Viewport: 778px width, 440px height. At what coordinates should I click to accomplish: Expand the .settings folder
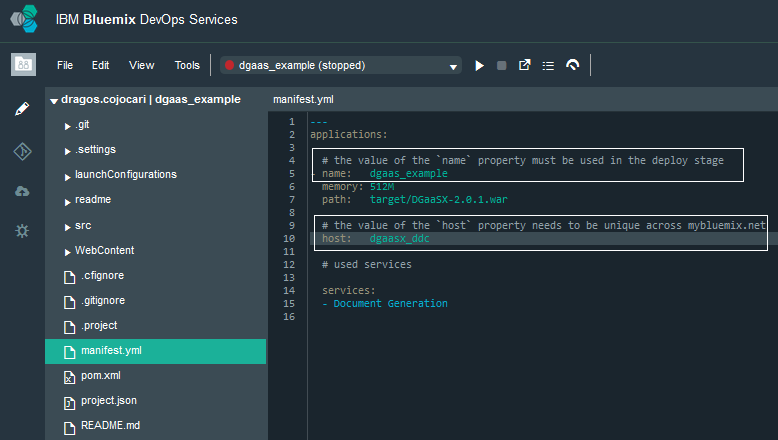67,151
